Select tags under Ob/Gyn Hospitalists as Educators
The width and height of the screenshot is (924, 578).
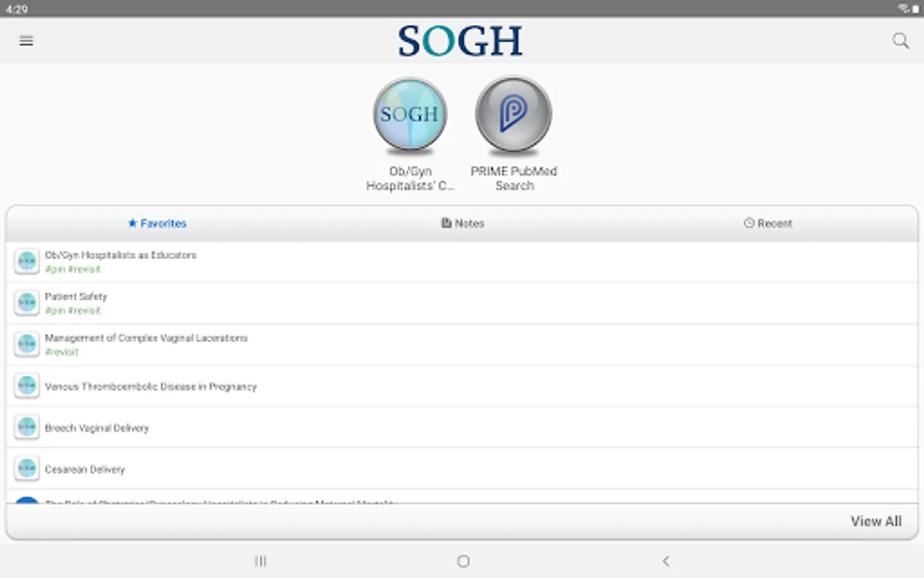click(x=73, y=269)
